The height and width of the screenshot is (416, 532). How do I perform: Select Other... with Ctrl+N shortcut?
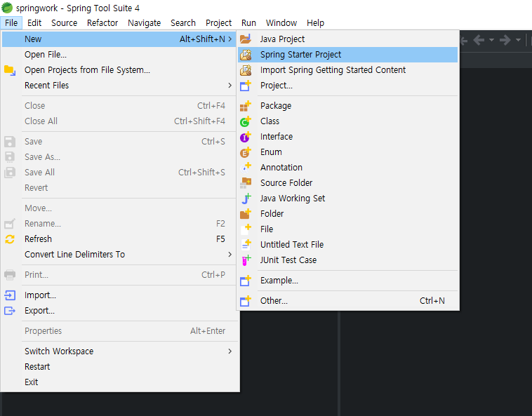click(x=348, y=301)
